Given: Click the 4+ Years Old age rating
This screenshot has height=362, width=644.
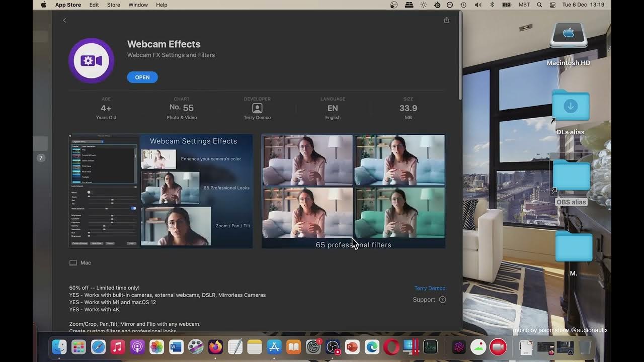Looking at the screenshot, I should [x=106, y=109].
